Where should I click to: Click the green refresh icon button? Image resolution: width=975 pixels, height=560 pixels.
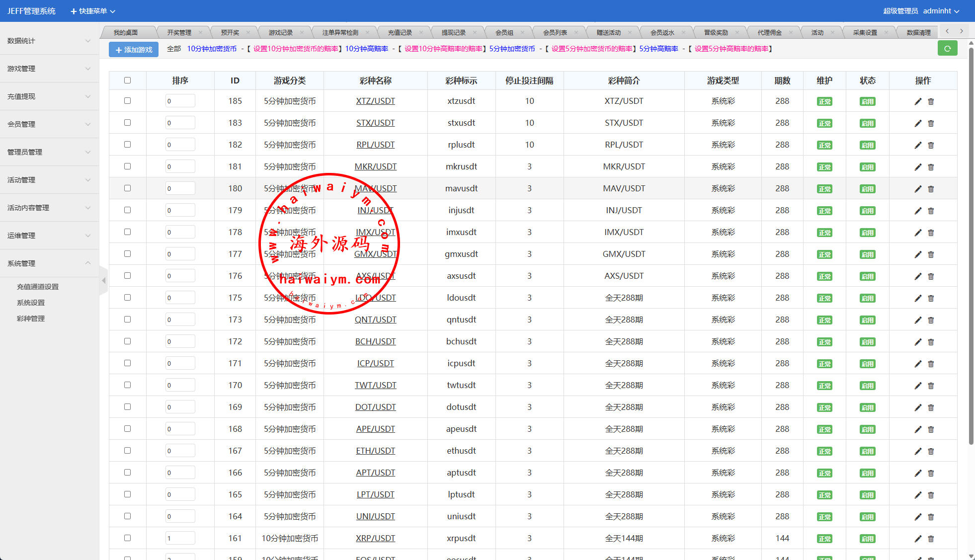click(x=947, y=49)
